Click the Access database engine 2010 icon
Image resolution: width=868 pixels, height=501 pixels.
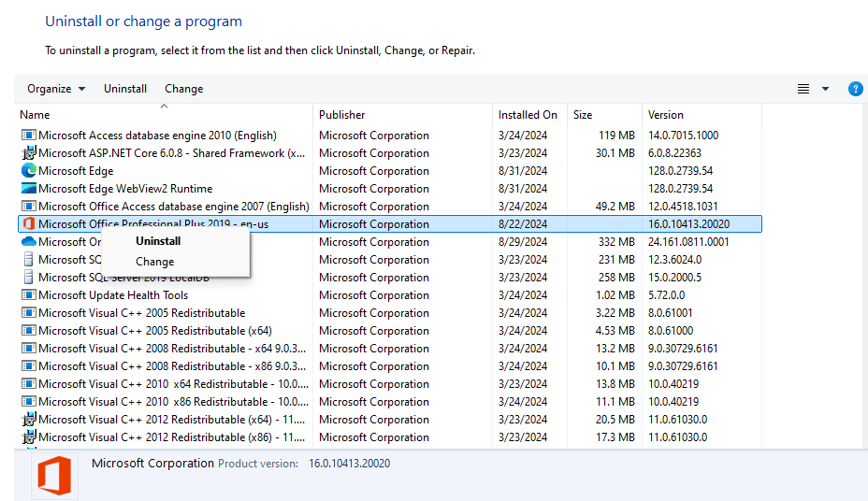coord(29,135)
